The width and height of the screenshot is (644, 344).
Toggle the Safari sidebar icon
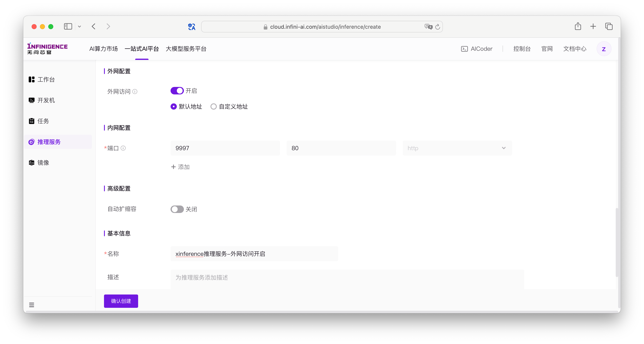pos(68,26)
